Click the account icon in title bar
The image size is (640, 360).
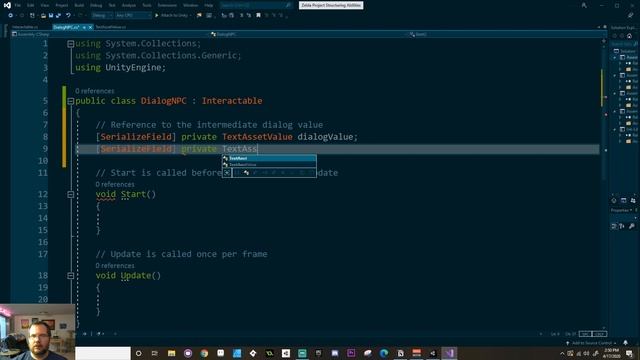click(x=584, y=5)
